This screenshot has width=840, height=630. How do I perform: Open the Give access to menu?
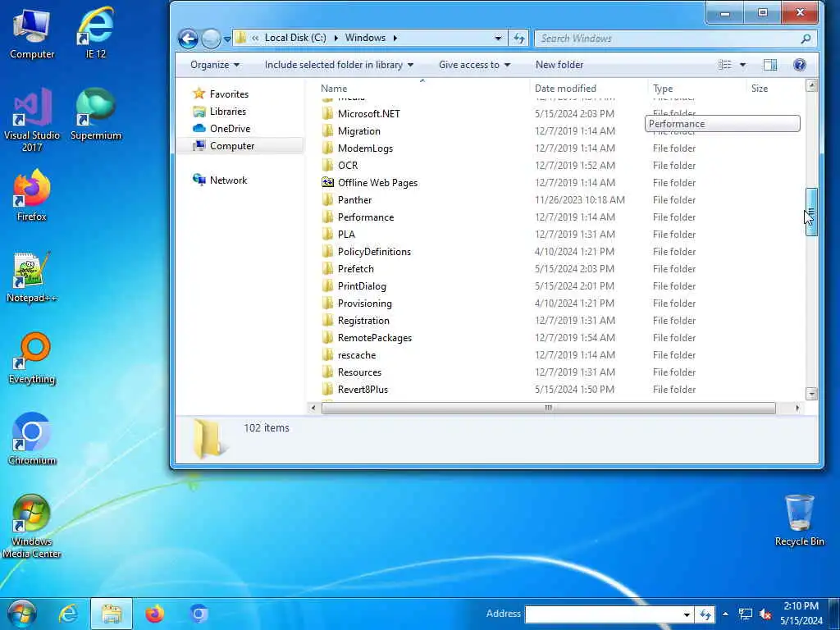click(x=474, y=65)
